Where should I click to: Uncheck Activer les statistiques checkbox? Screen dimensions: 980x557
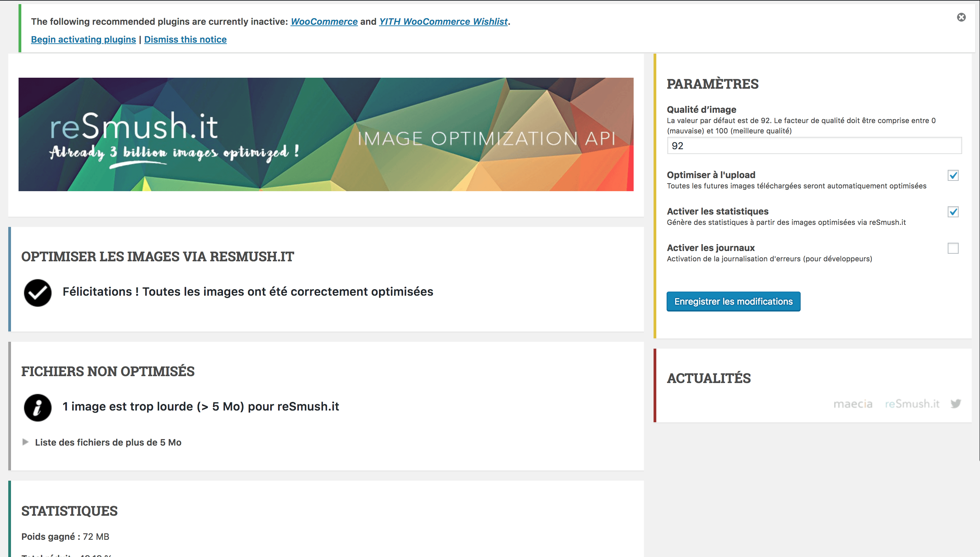click(953, 211)
